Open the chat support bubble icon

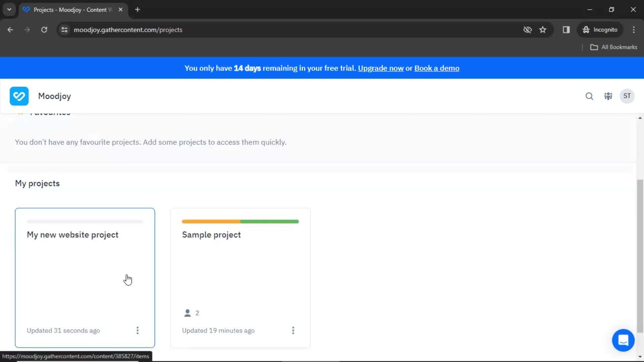(623, 340)
